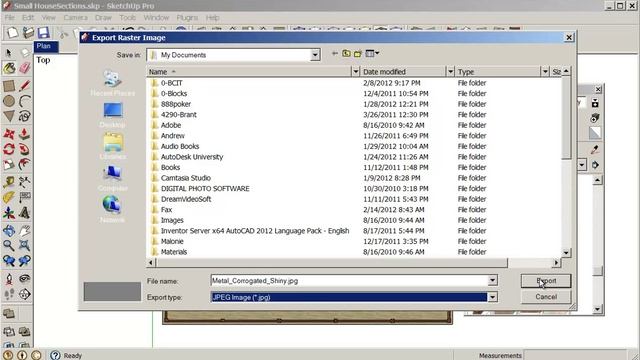640x360 pixels.
Task: Activate the Offset tool
Action: click(x=24, y=164)
